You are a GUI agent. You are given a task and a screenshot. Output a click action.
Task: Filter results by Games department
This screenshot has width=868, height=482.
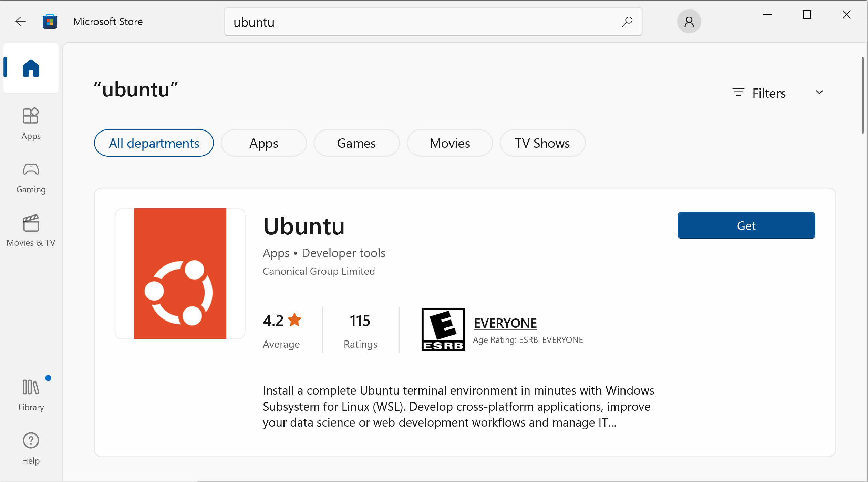(x=356, y=143)
